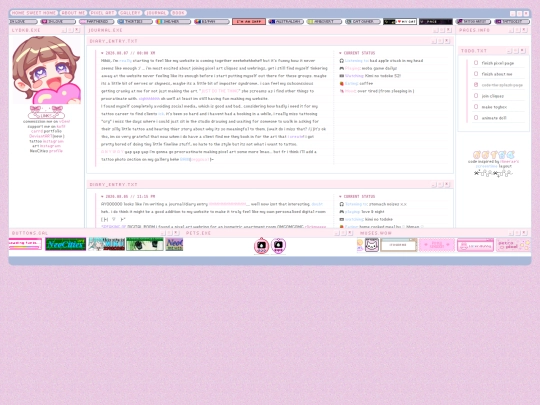Screen dimensions: 540x405
Task: Click the "petra pixel" button in Muses
Action: pos(513,245)
